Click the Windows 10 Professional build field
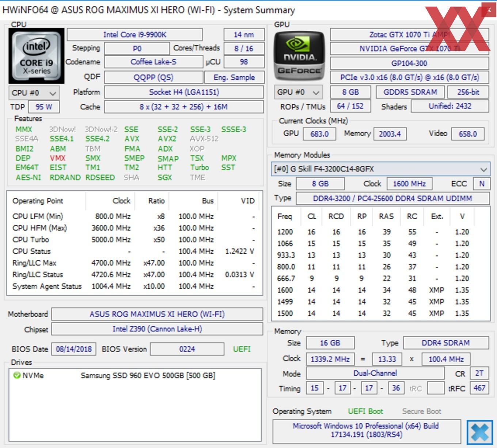Viewport: 497px width, 448px height. pos(367,431)
